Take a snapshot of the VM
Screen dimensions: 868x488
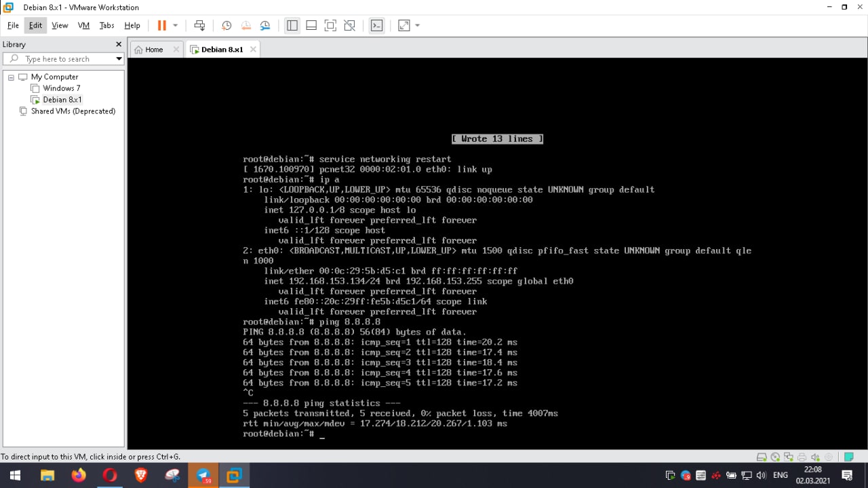[x=226, y=25]
